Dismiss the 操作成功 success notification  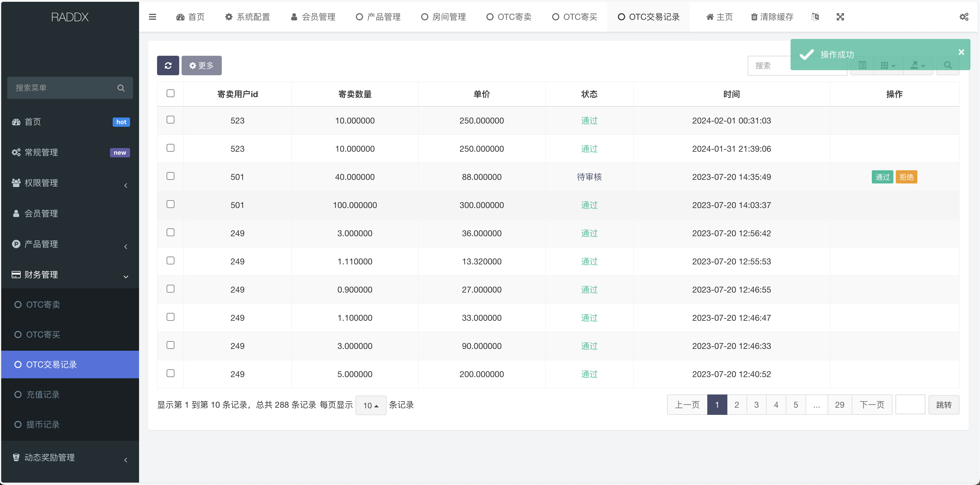[961, 52]
